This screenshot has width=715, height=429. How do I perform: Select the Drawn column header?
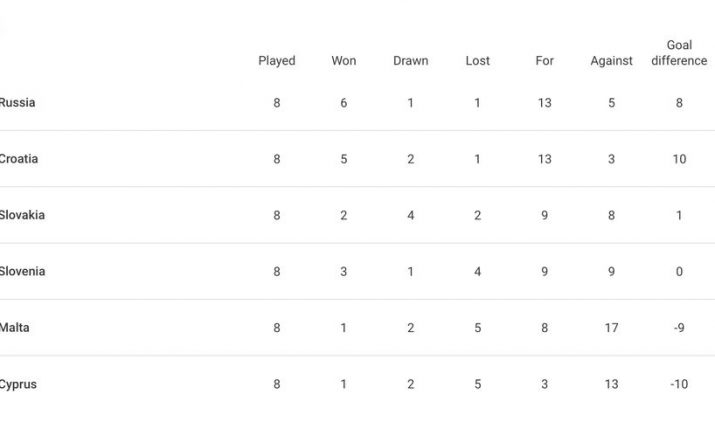pyautogui.click(x=410, y=61)
